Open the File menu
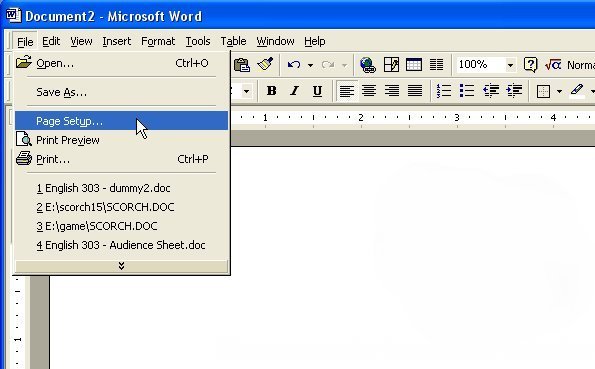The image size is (595, 369). tap(25, 41)
